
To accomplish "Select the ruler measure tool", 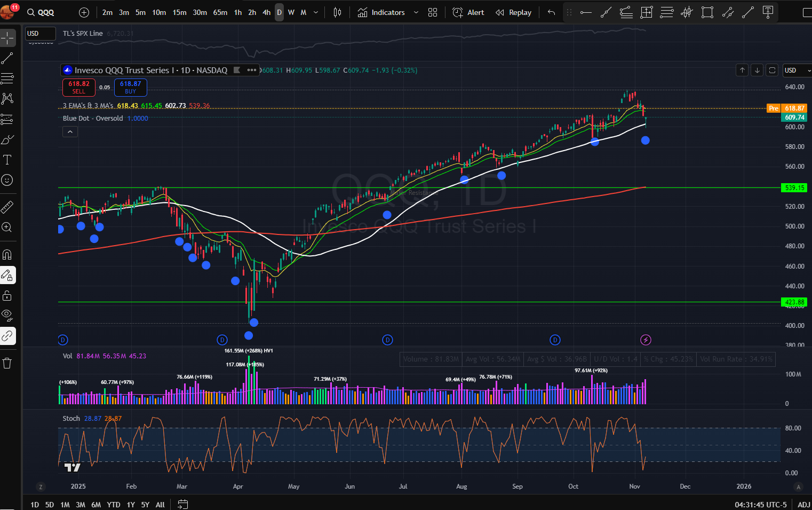I will [x=7, y=207].
